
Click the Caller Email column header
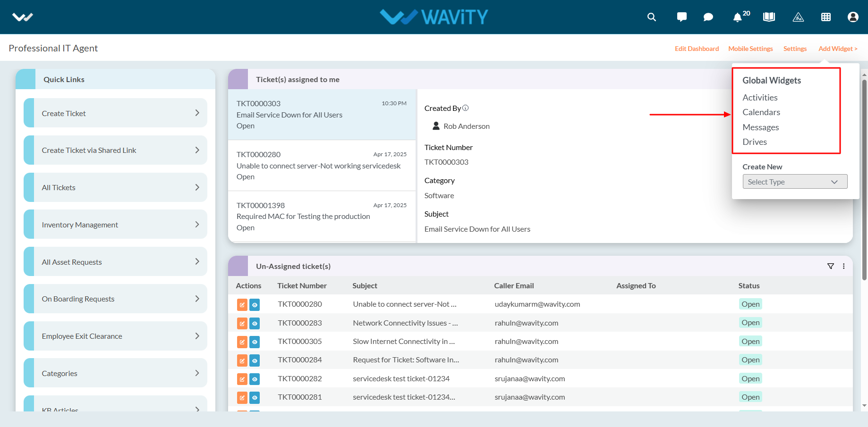click(514, 285)
